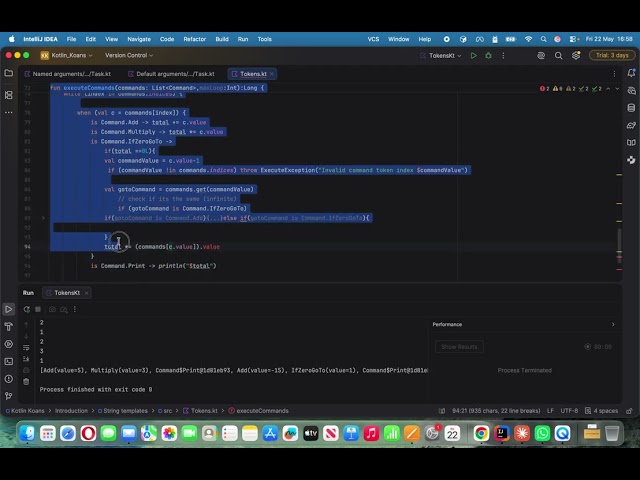Image resolution: width=640 pixels, height=480 pixels.
Task: Open editor tab options three-dot menu
Action: point(614,74)
